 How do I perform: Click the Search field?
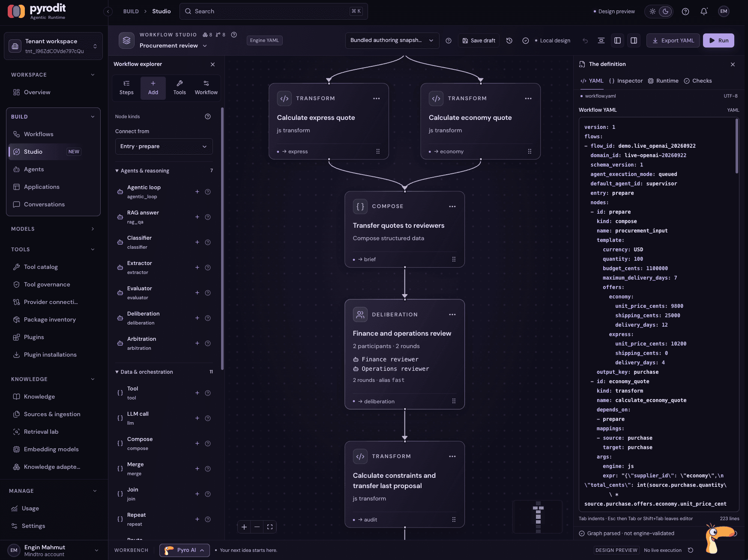click(273, 12)
